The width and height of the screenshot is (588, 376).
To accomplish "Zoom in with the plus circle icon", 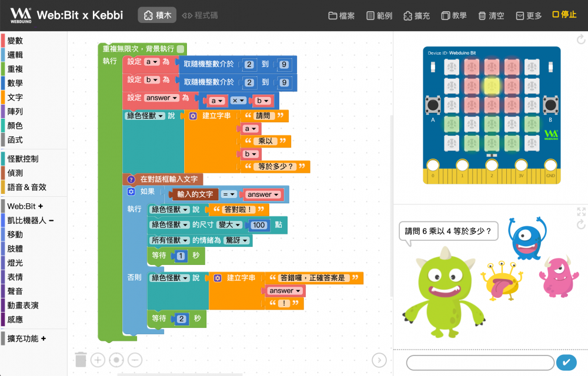I will pos(98,360).
